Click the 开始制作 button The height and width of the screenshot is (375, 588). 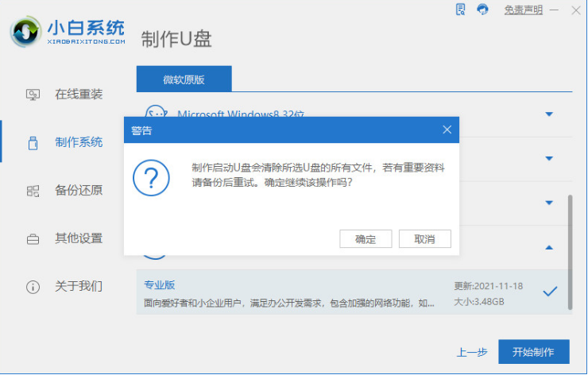click(534, 352)
